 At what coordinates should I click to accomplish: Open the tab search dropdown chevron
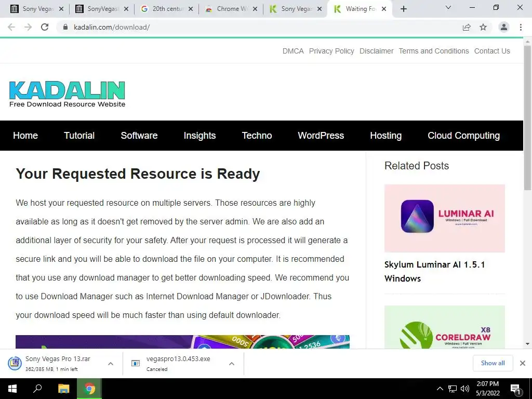coord(448,7)
